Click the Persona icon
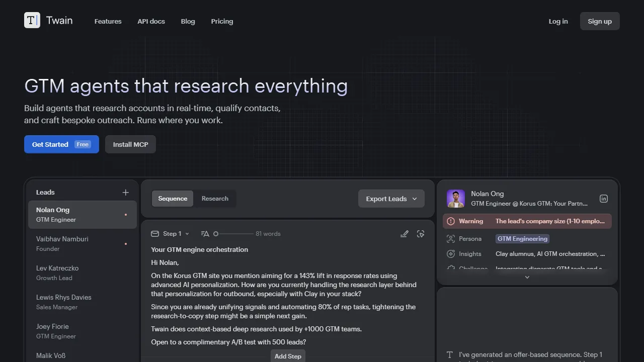Image resolution: width=644 pixels, height=362 pixels. point(451,239)
